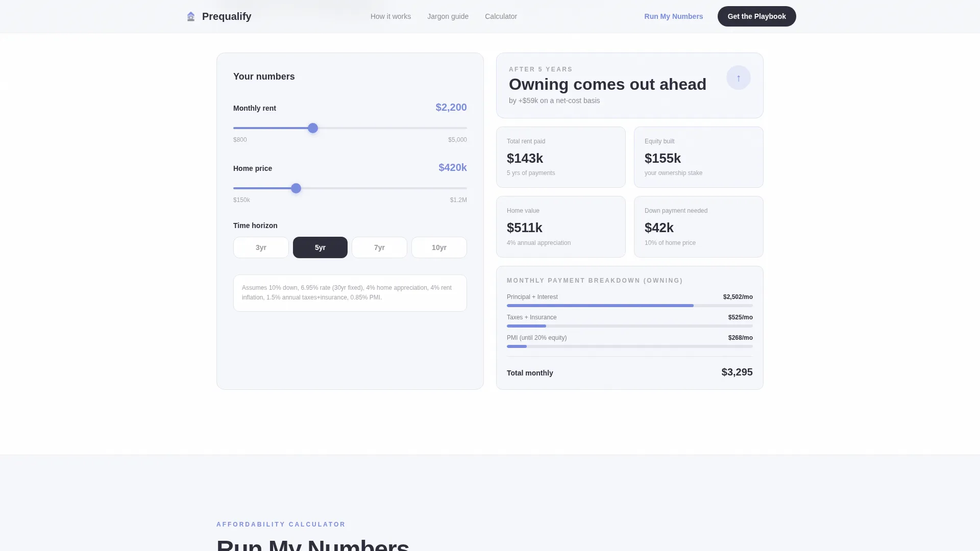Click the Time horizon label
This screenshot has width=980, height=551.
(x=255, y=226)
